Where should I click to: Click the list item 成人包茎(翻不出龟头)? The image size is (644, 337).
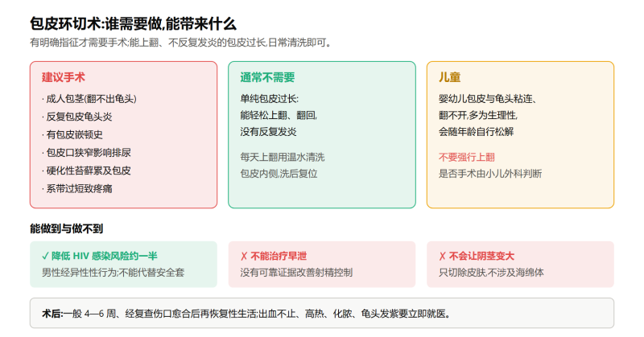tap(89, 99)
